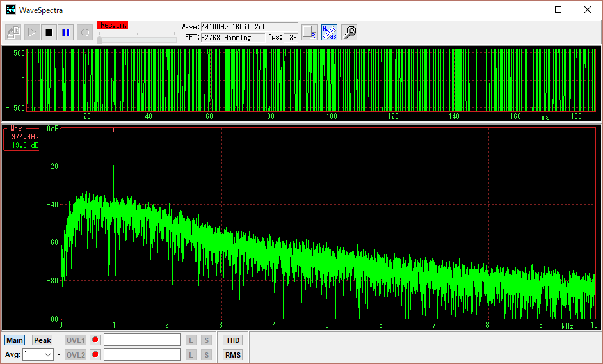603x364 pixels.
Task: Enable the THD measurement display
Action: [232, 340]
